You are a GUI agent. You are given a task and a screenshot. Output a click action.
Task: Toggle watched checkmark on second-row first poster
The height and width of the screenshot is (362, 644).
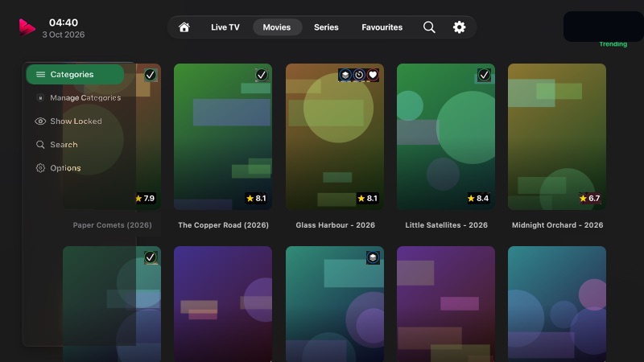click(x=151, y=257)
